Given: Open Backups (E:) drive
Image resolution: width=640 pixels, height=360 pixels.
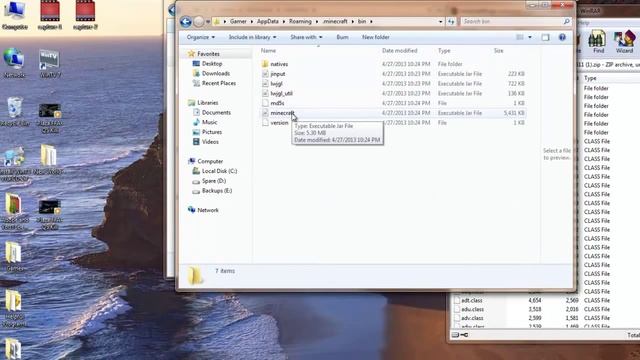Looking at the screenshot, I should coord(217,191).
